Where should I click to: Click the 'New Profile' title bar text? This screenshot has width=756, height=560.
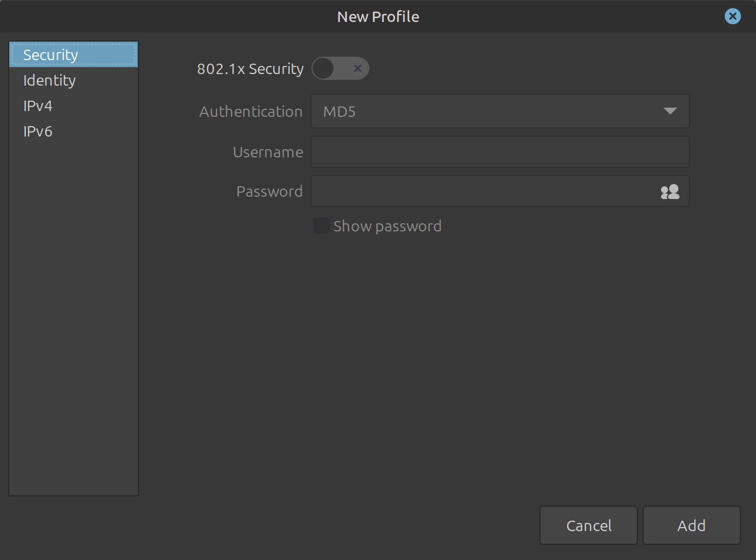[378, 17]
